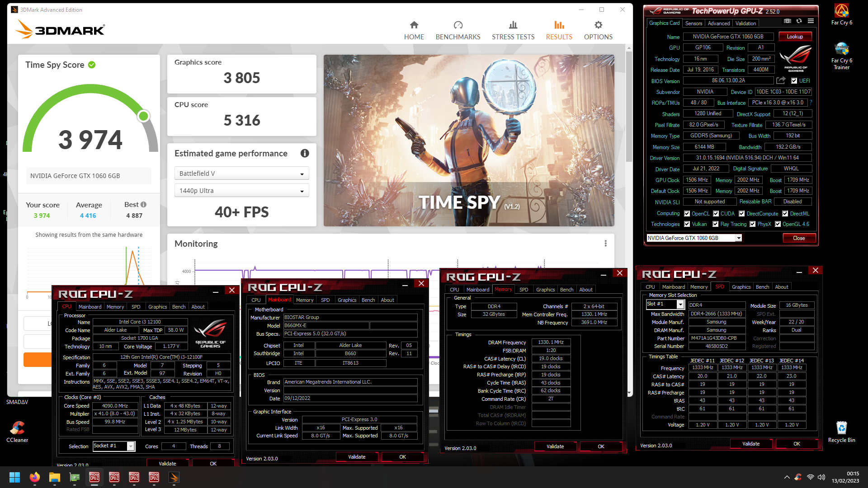Show hidden system tray icons chevron
This screenshot has height=488, width=868.
tap(787, 477)
